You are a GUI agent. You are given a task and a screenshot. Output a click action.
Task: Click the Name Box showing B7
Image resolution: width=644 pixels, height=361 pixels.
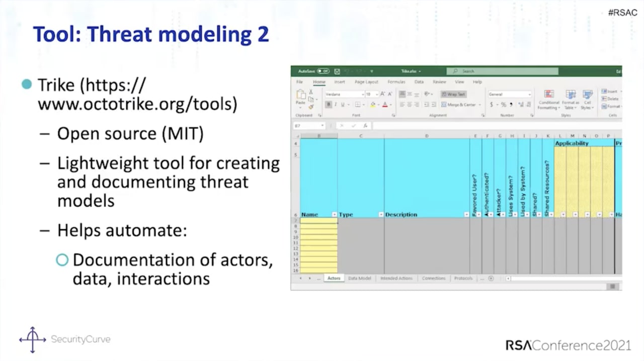309,126
